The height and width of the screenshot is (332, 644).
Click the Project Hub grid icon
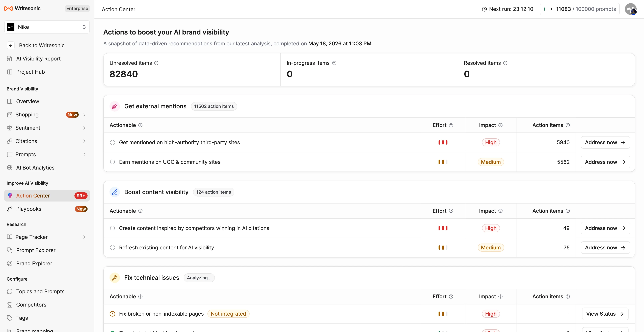click(x=10, y=72)
